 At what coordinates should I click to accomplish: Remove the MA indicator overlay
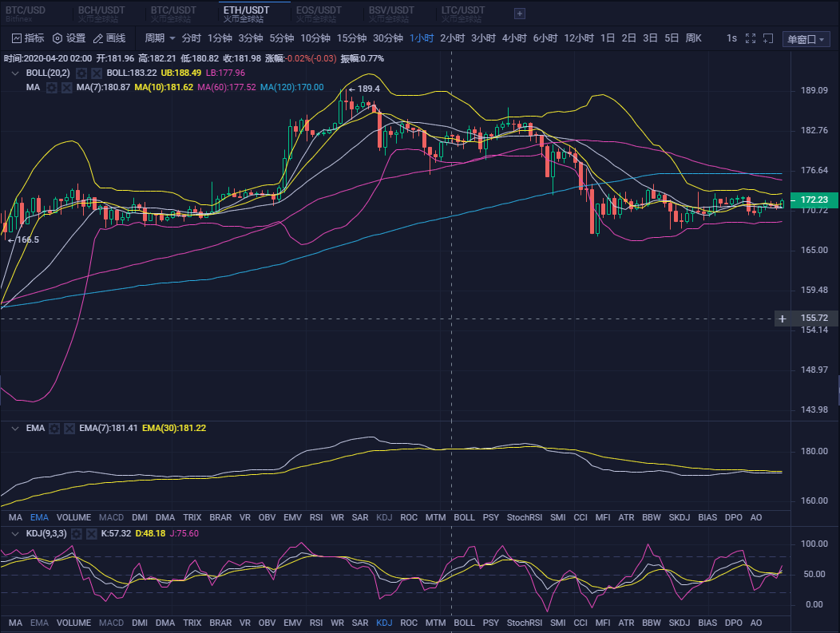pos(66,87)
